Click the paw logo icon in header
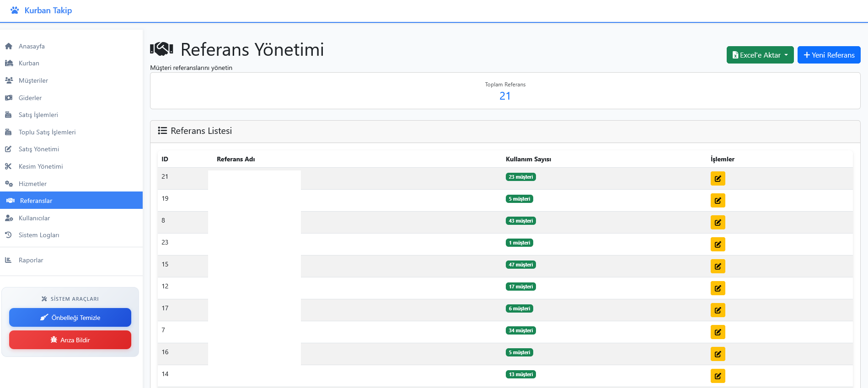The image size is (868, 388). tap(15, 10)
